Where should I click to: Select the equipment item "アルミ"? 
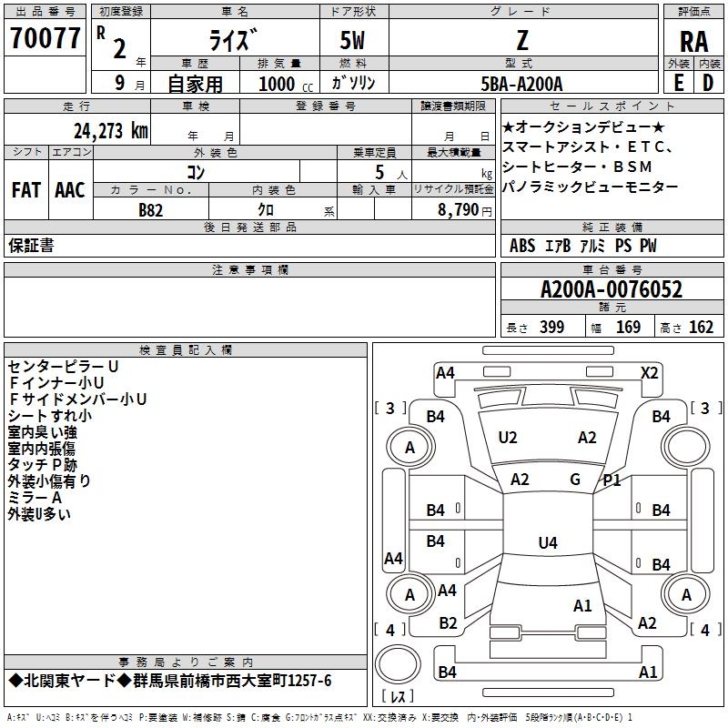593,246
